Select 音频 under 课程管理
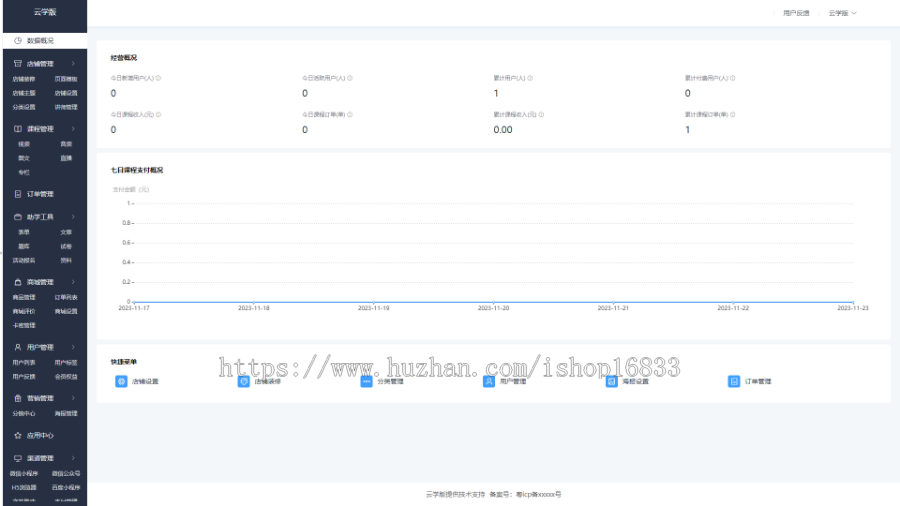This screenshot has width=900, height=506. pyautogui.click(x=66, y=144)
